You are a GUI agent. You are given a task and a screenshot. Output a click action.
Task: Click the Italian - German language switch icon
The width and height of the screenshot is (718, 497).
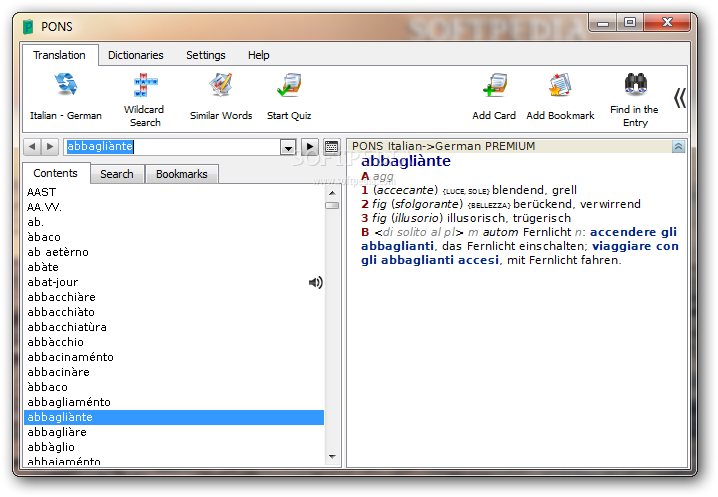click(66, 85)
